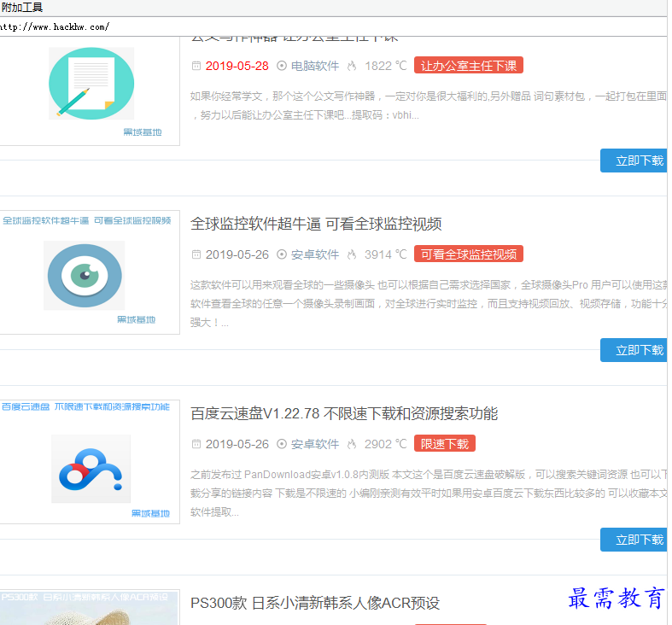Image resolution: width=672 pixels, height=625 pixels.
Task: Click the 百度云速盘 PanDownload description excerpt
Action: click(429, 493)
